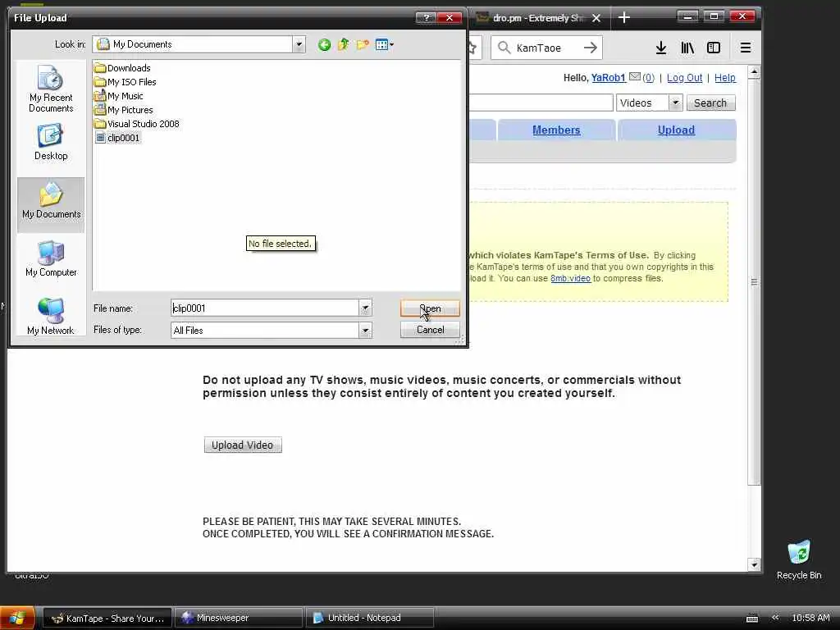Select the clip0001 file
Screen dimensions: 840x630
[118, 138]
